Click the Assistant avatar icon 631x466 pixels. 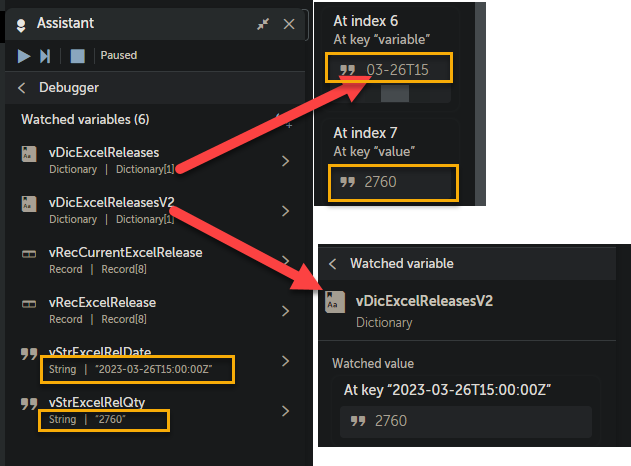(21, 25)
